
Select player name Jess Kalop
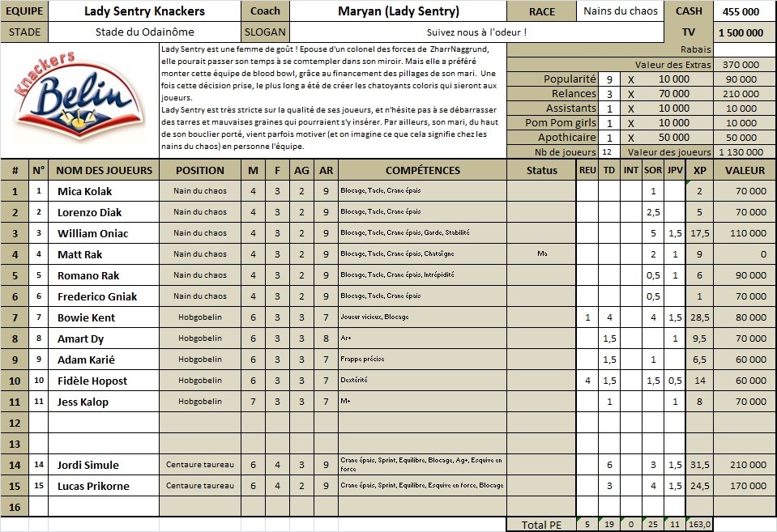point(83,402)
